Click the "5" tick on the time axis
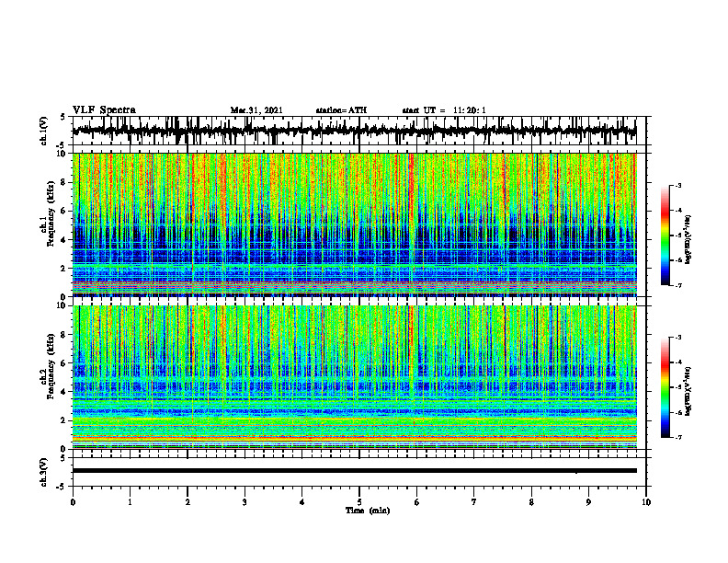This screenshot has width=728, height=563. click(x=359, y=502)
